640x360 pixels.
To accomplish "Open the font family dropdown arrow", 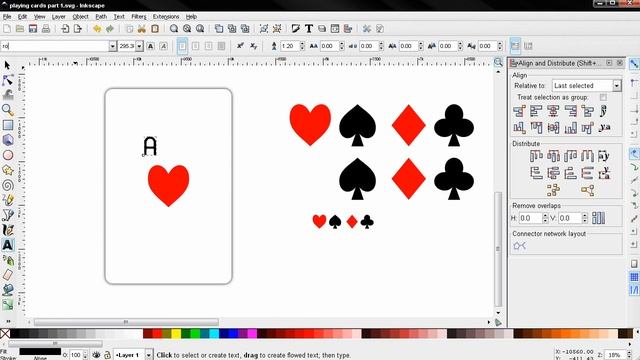I will (113, 46).
